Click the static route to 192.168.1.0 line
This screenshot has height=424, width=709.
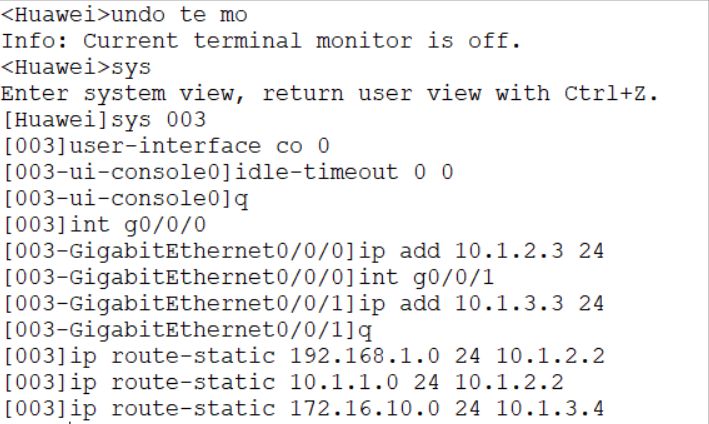(303, 356)
